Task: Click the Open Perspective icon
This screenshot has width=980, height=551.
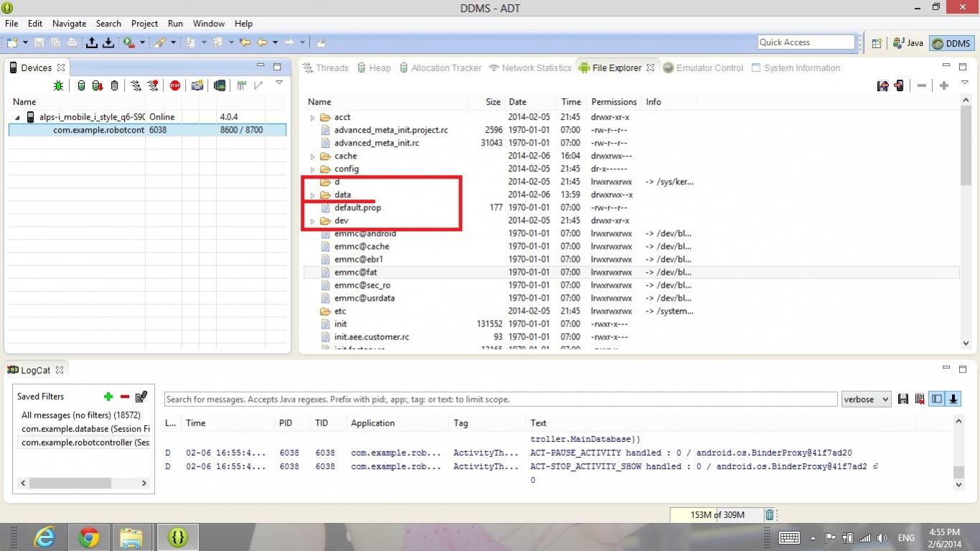Action: click(x=877, y=43)
